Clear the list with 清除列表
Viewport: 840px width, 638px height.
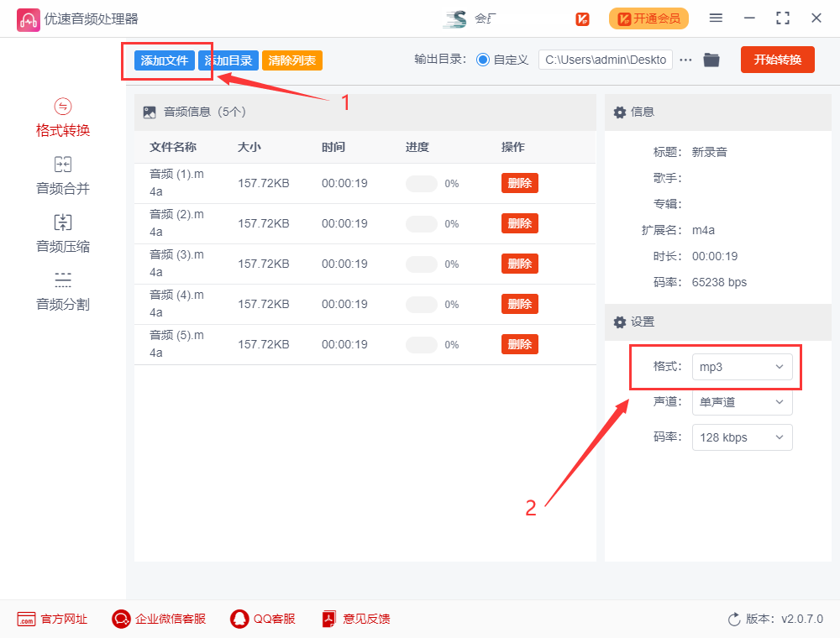pyautogui.click(x=291, y=60)
